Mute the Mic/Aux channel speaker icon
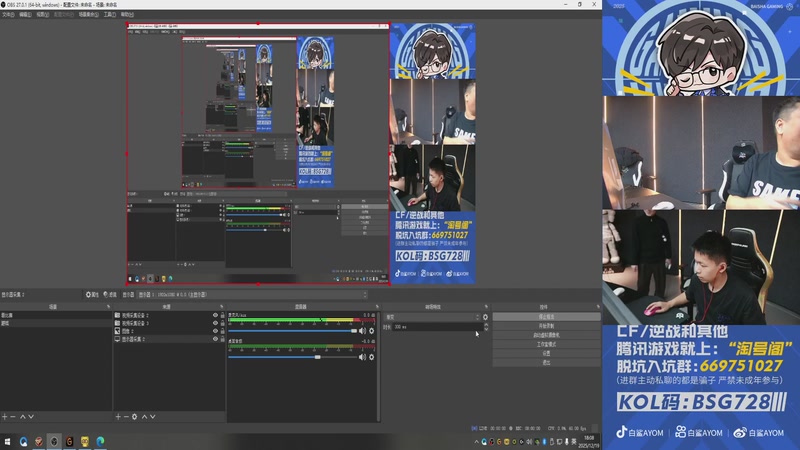The image size is (800, 450). (x=362, y=331)
